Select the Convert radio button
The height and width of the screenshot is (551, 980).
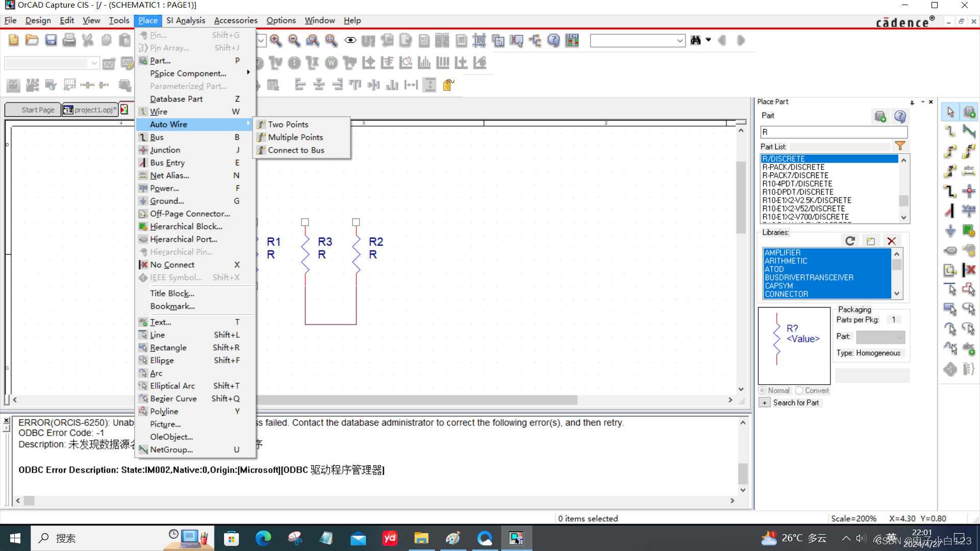[799, 390]
